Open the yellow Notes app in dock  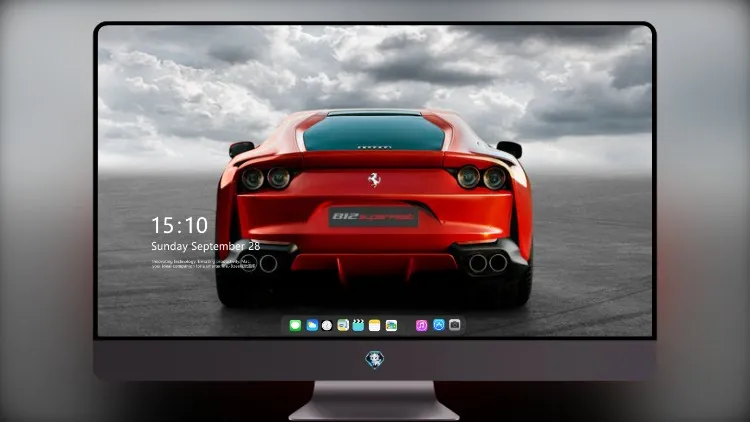click(375, 325)
